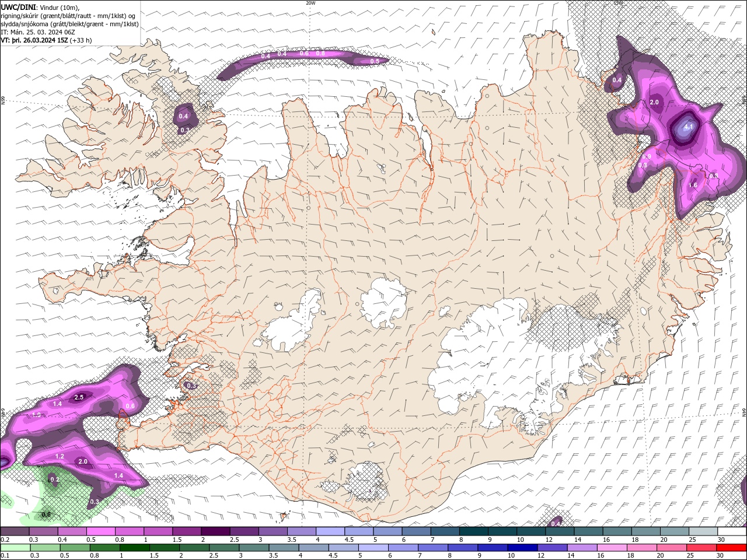Click the Hofsjökull glacier in central Iceland

tap(383, 303)
